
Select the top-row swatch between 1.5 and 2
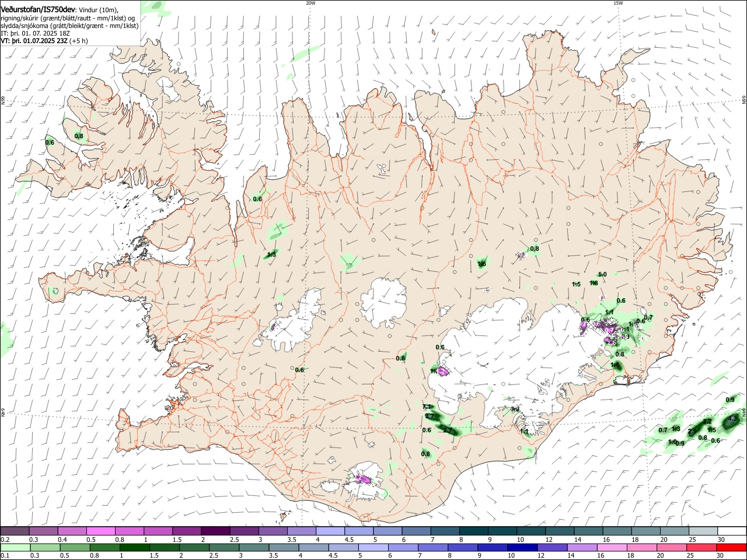[x=187, y=531]
